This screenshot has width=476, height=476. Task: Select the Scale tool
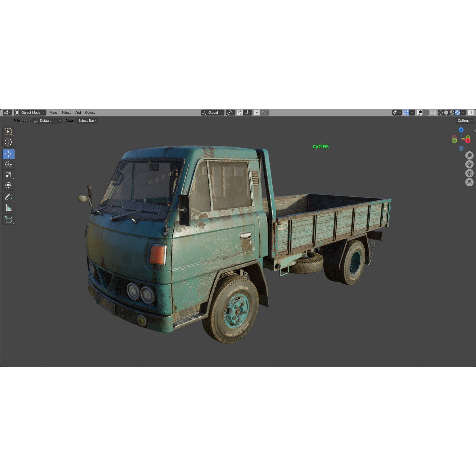(x=8, y=175)
